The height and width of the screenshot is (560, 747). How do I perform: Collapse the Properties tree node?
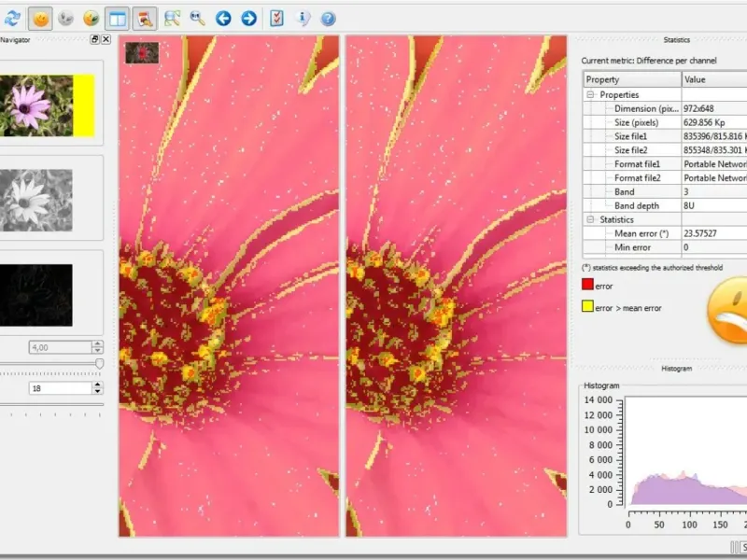pyautogui.click(x=591, y=94)
